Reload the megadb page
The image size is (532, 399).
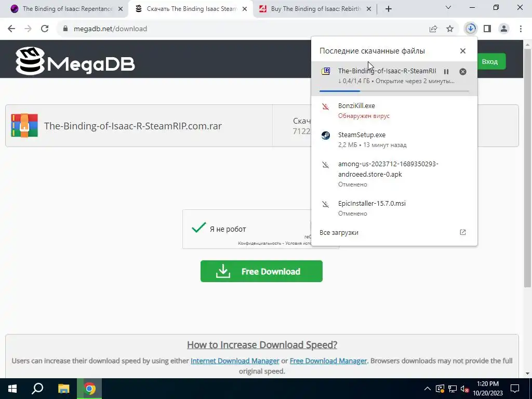point(45,29)
